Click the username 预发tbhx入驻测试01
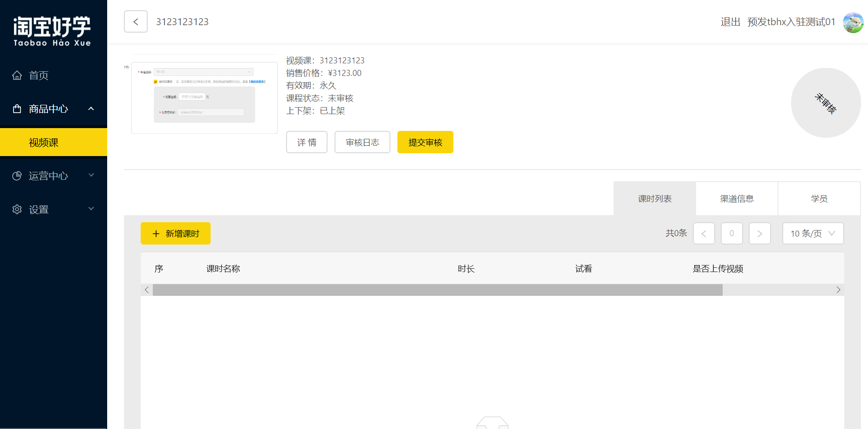This screenshot has height=429, width=868. pyautogui.click(x=791, y=22)
